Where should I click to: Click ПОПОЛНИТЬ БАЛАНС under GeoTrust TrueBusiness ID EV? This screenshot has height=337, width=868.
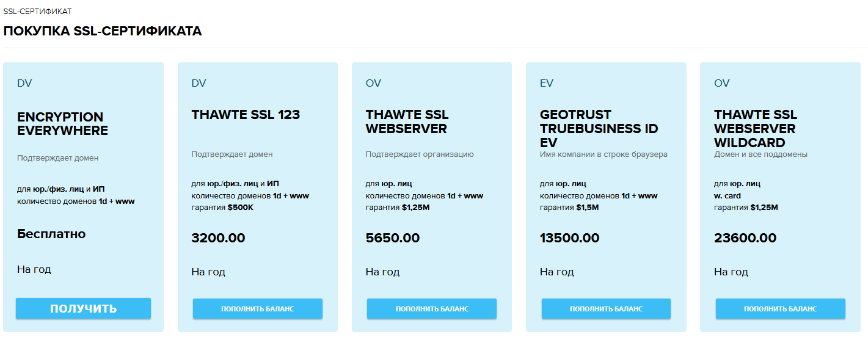[x=606, y=308]
